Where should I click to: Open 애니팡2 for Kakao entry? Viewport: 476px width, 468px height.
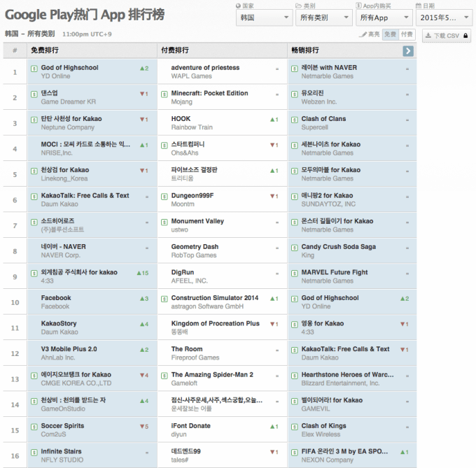(x=327, y=196)
